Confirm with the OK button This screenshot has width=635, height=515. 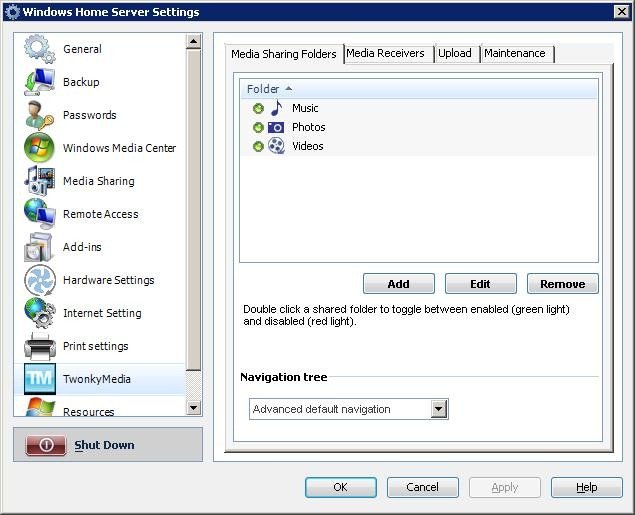tap(341, 487)
